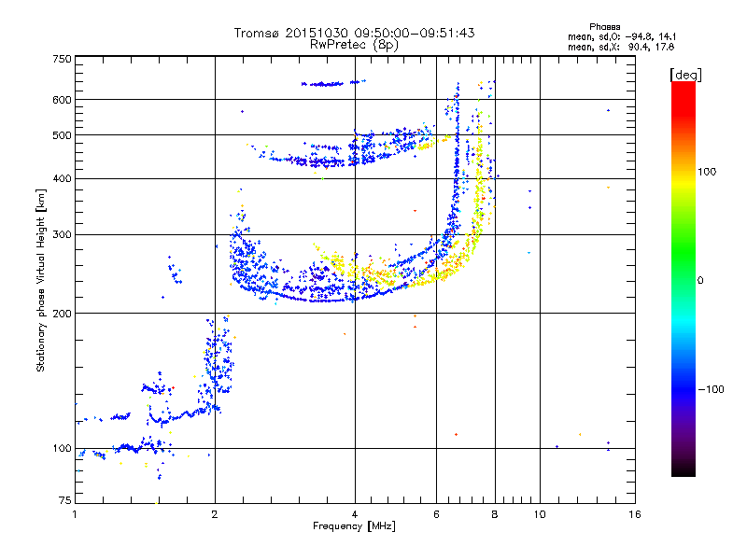747x560 pixels.
Task: Click the colorbar tick label '0'
Action: pos(700,281)
